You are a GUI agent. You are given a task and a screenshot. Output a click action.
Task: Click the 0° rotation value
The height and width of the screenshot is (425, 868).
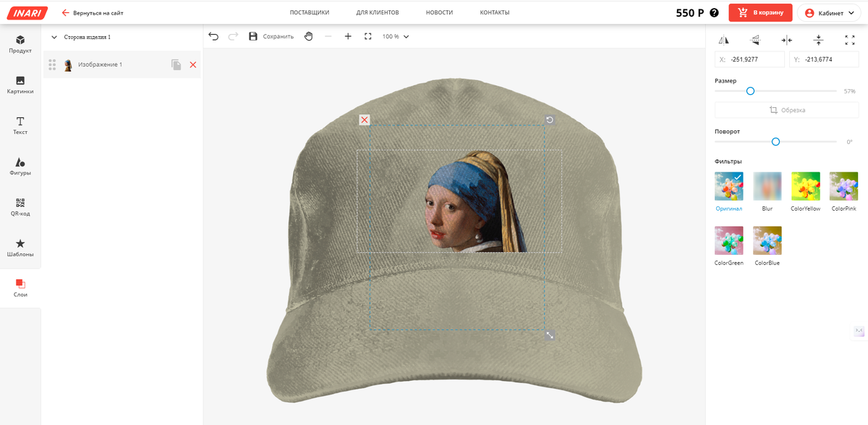coord(850,142)
